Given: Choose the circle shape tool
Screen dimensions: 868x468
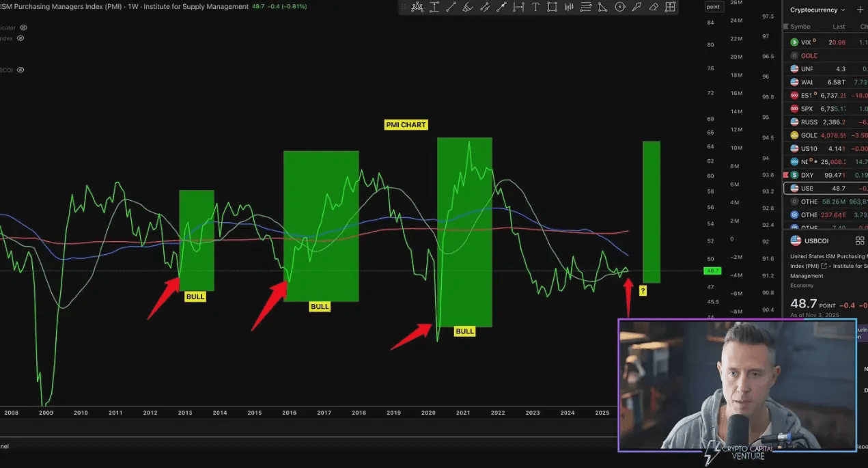Looking at the screenshot, I should pos(619,8).
